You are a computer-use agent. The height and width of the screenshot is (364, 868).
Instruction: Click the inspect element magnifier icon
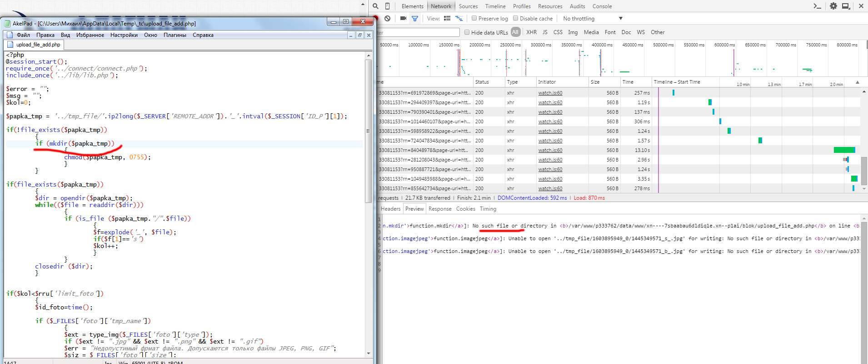[x=375, y=6]
